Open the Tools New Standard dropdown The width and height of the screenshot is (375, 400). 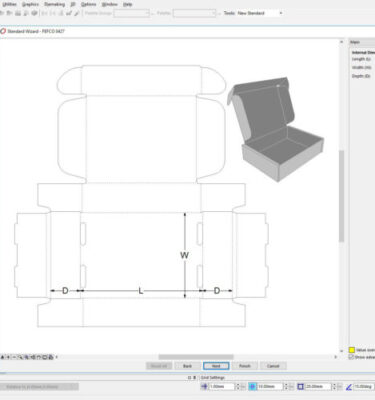[260, 13]
